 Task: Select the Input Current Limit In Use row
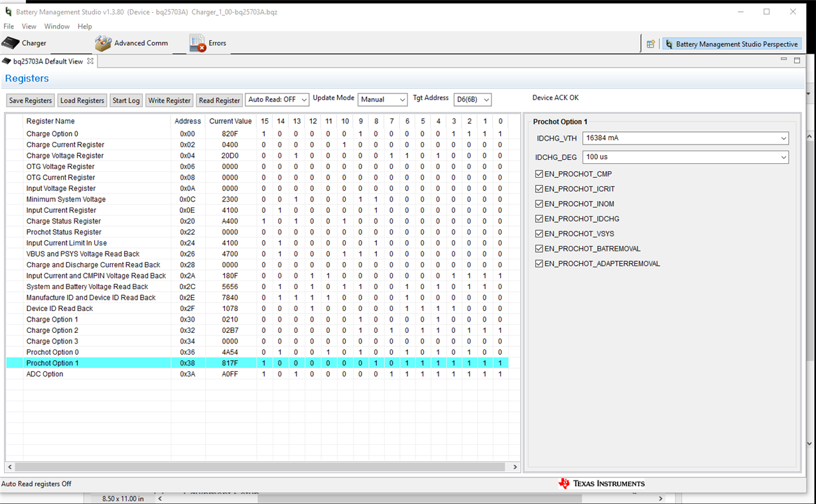click(257, 243)
